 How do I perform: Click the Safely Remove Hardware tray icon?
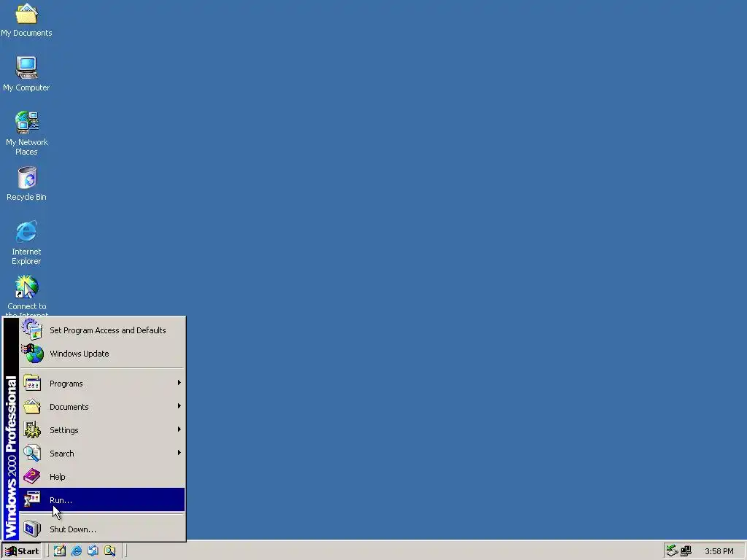pos(672,551)
